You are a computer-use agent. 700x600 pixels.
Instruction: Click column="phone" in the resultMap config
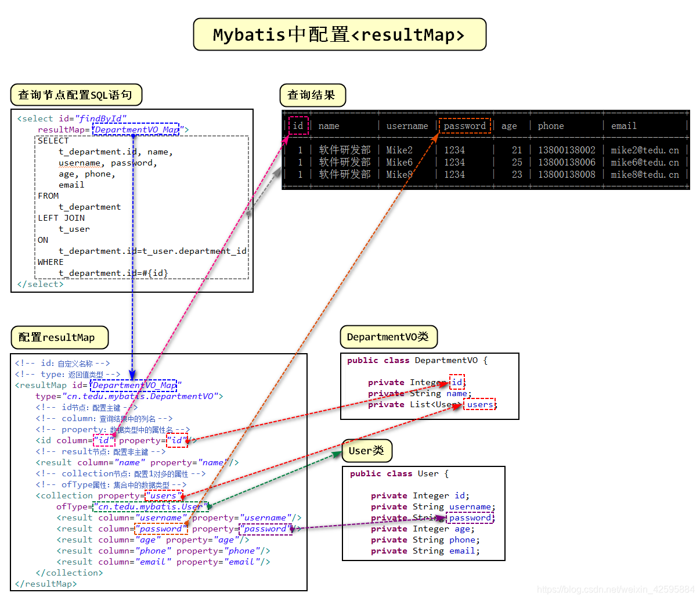click(135, 551)
